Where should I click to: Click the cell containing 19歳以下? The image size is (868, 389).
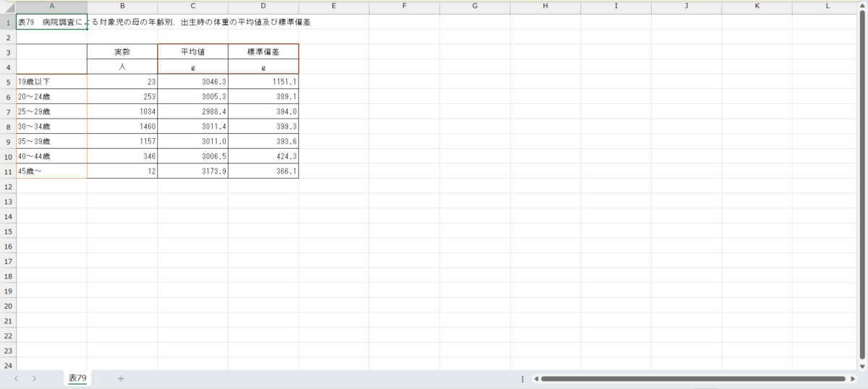pos(51,82)
